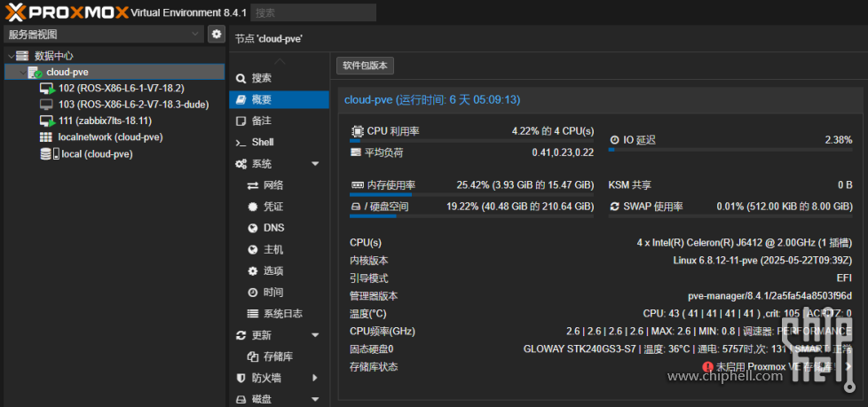Open the 凭证 certificates page

pos(279,207)
